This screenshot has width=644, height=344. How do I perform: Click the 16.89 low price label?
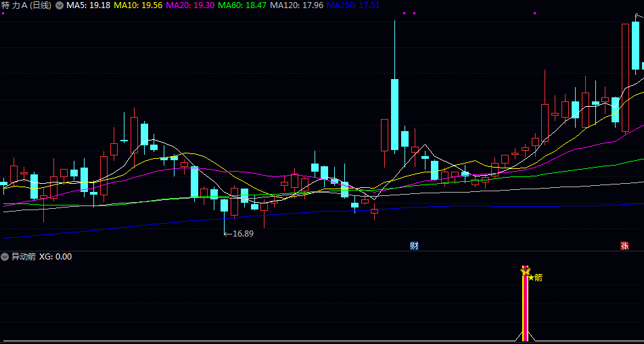[242, 233]
